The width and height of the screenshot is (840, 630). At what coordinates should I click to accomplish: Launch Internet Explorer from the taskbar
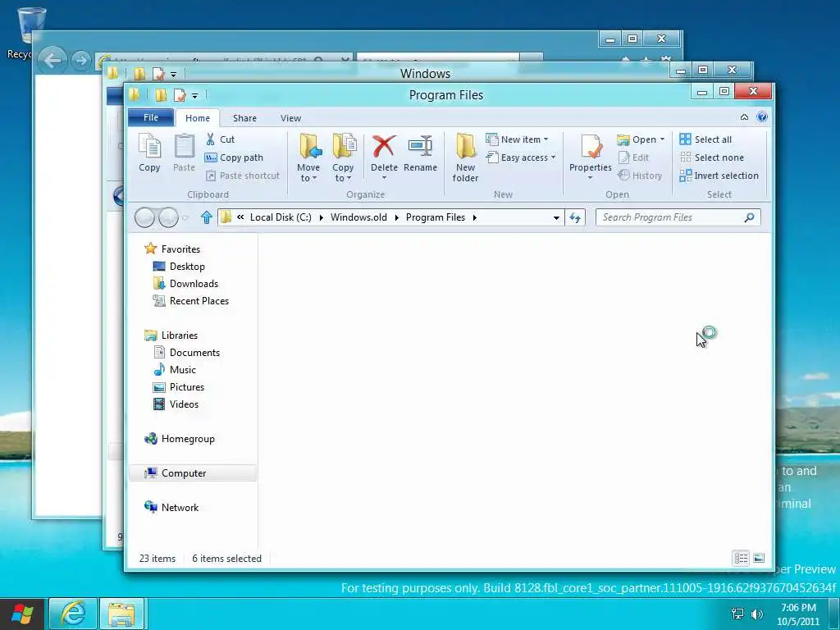coord(73,614)
